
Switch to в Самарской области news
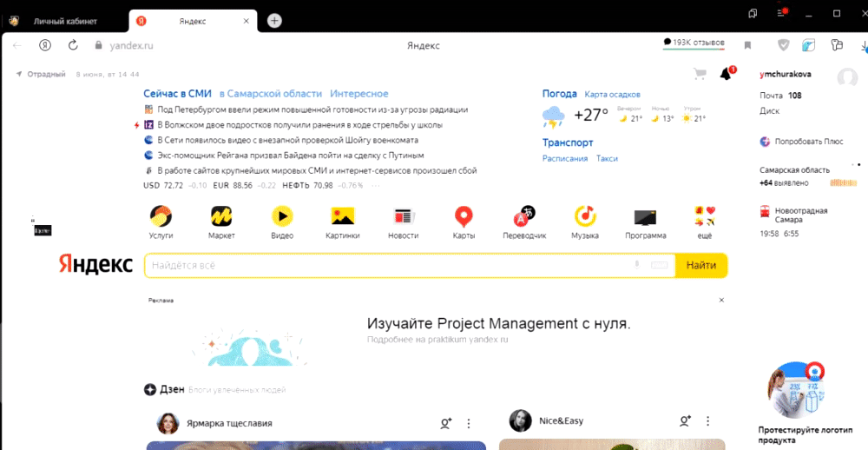point(271,94)
